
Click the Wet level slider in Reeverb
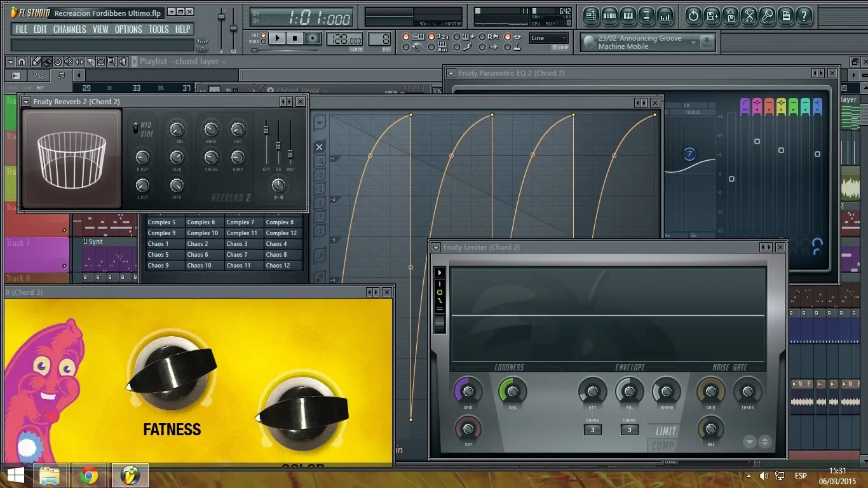coord(290,153)
